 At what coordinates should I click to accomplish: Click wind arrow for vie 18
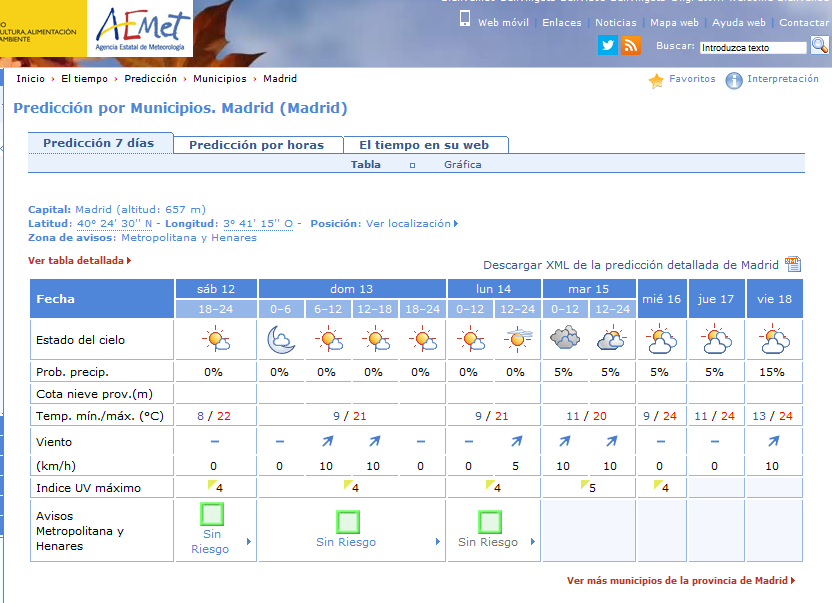(774, 441)
